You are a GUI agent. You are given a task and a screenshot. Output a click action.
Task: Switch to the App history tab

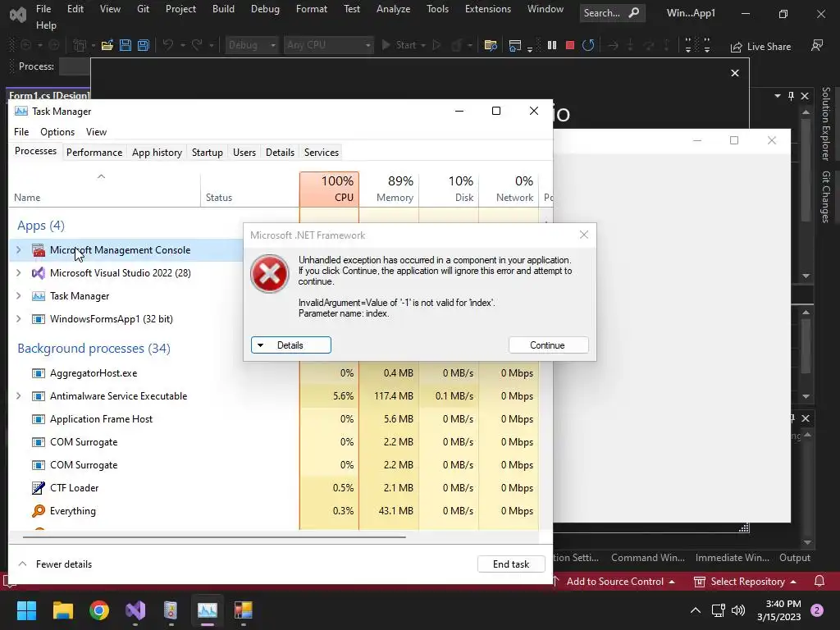[157, 153]
